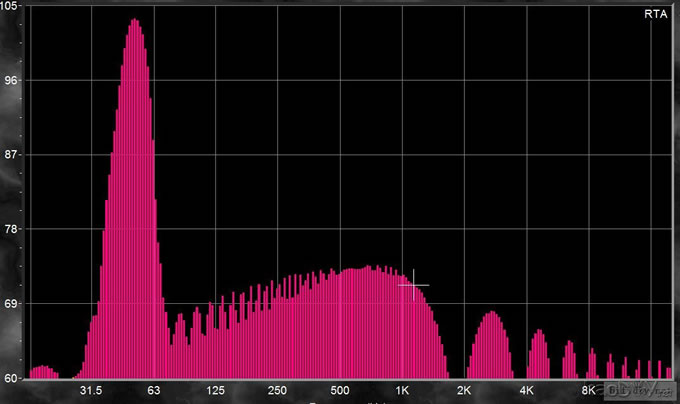Click the 60 level axis label
680x404 pixels.
click(x=14, y=377)
